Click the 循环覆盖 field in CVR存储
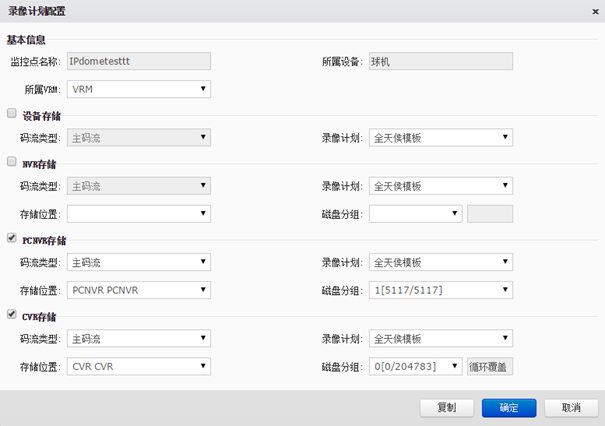This screenshot has height=426, width=605. [490, 367]
